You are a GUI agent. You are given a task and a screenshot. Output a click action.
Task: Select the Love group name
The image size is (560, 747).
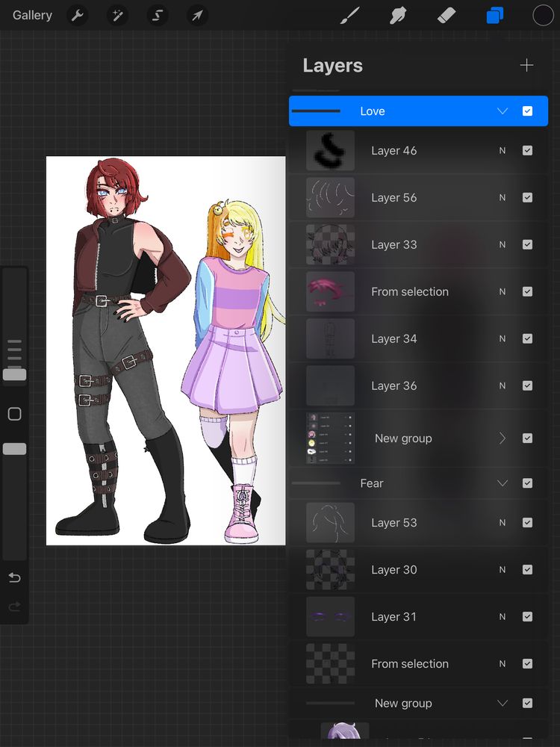(373, 111)
